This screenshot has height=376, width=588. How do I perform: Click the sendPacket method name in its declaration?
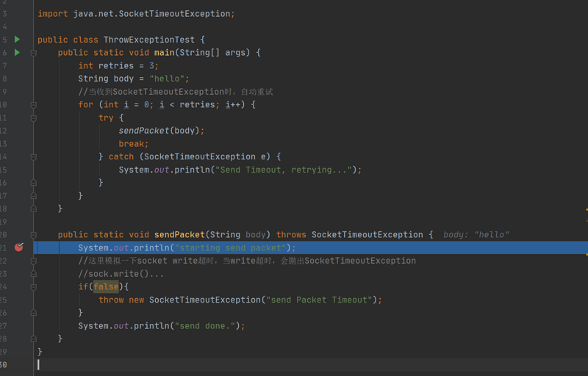point(179,235)
